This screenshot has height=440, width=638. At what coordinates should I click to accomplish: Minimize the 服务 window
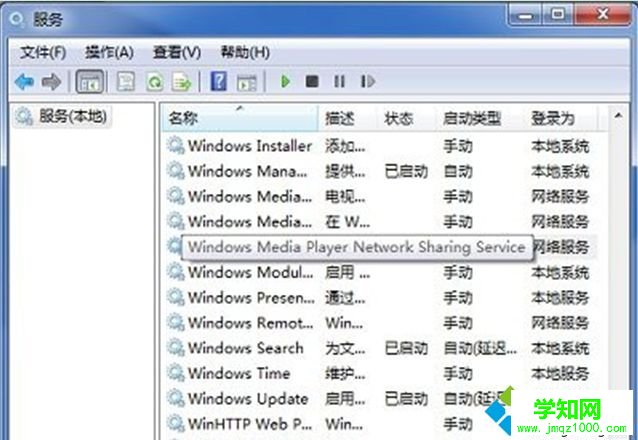(525, 15)
